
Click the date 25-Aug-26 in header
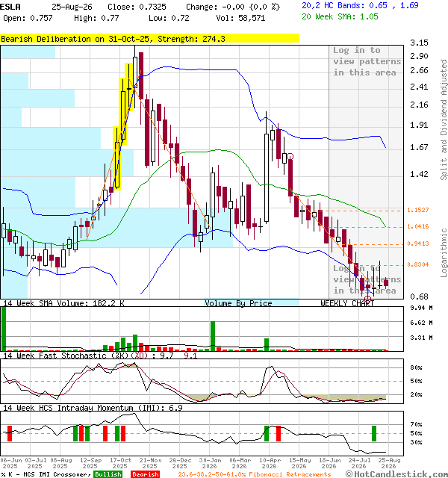[x=72, y=7]
